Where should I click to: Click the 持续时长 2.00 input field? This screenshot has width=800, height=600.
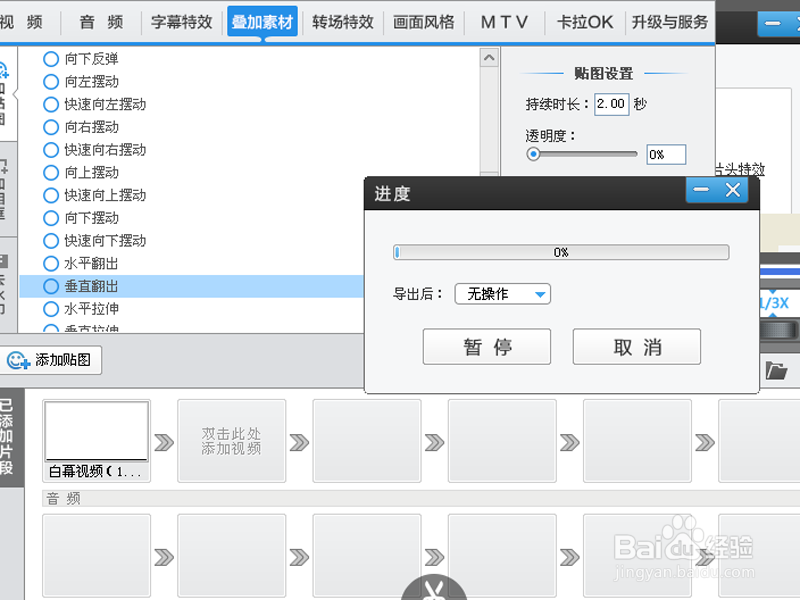(611, 104)
